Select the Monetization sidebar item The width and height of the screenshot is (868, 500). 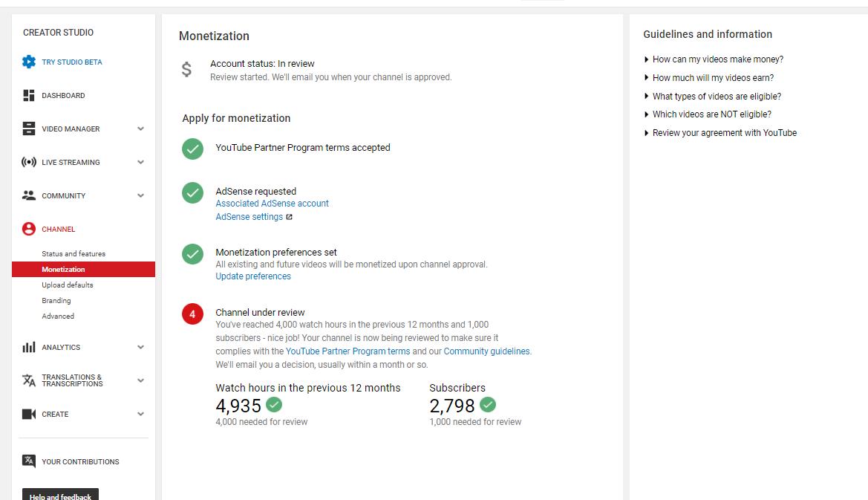[x=84, y=269]
